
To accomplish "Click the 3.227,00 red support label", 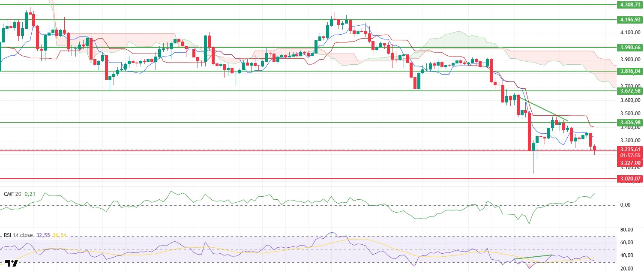I will pos(630,163).
